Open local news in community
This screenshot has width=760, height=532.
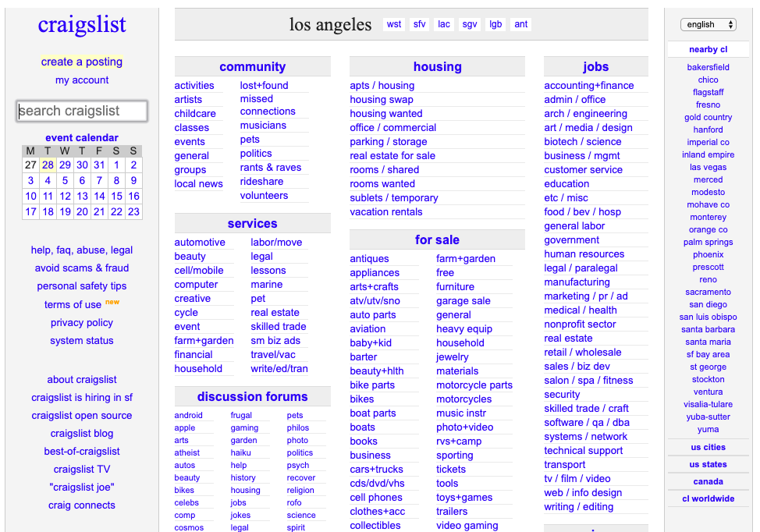click(198, 183)
